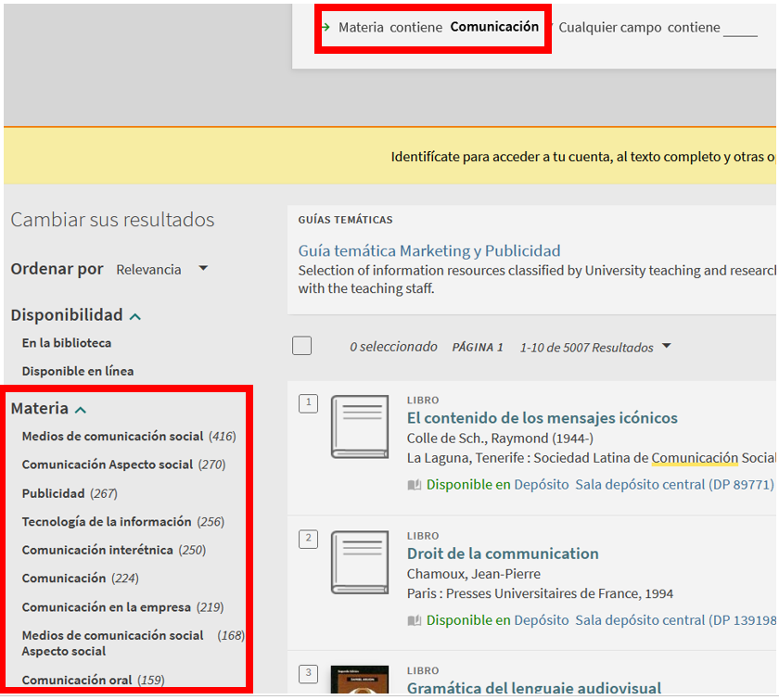
Task: Click the number 1 result badge
Action: (x=309, y=402)
